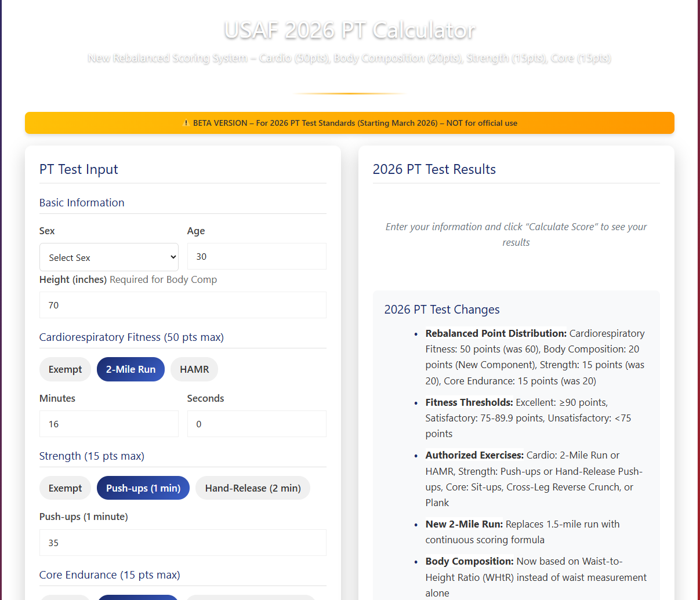Click the Basic Information section header
Viewport: 700px width, 600px height.
pyautogui.click(x=82, y=202)
